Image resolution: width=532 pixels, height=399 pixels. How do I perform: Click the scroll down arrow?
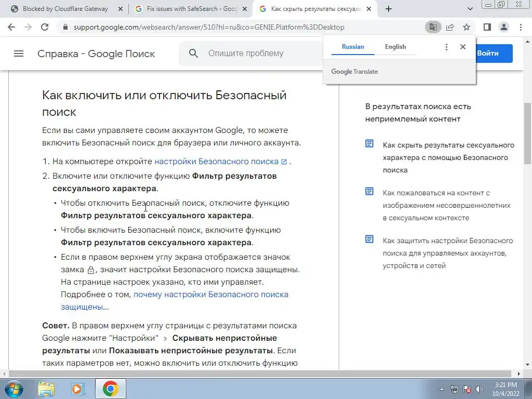click(528, 365)
